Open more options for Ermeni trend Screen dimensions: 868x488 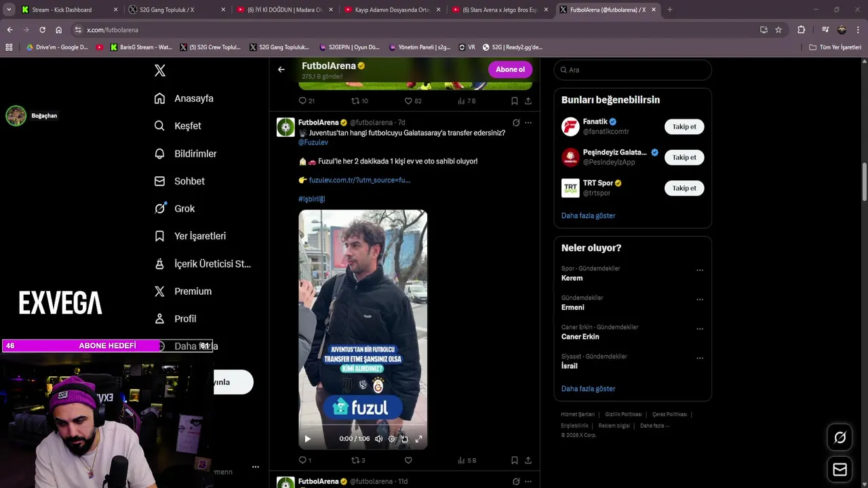click(x=700, y=300)
